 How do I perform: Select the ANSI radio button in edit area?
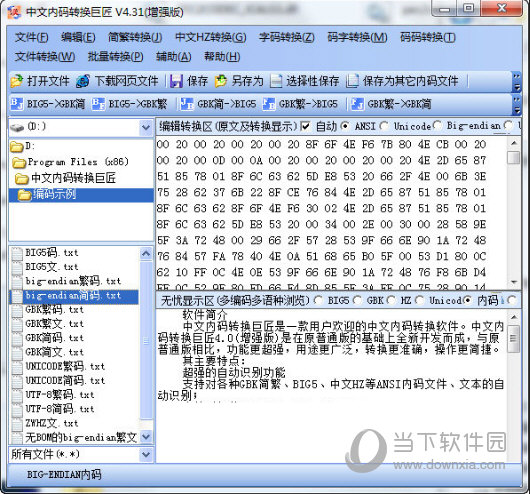coord(344,126)
